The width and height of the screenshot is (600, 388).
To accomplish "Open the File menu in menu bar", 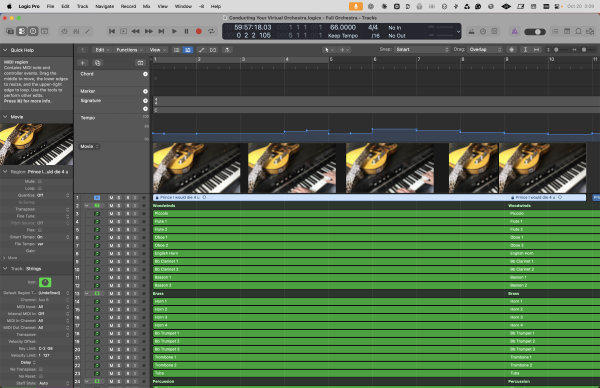I will [x=50, y=6].
